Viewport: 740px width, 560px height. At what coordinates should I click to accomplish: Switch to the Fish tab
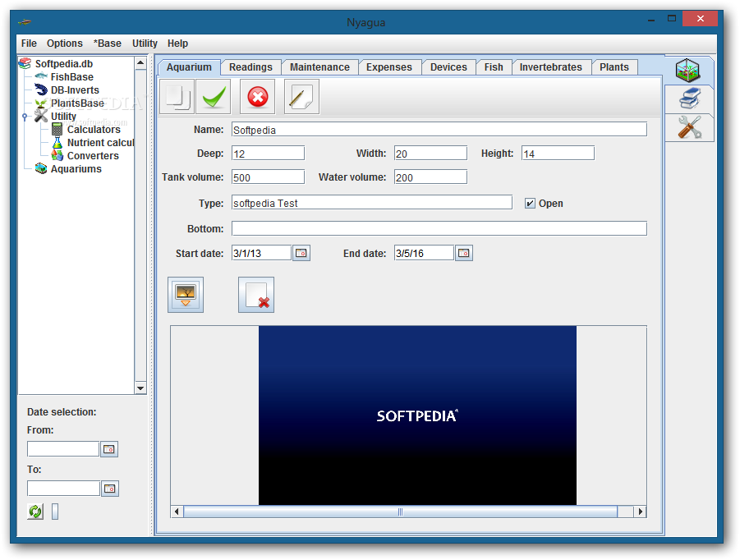pos(493,67)
